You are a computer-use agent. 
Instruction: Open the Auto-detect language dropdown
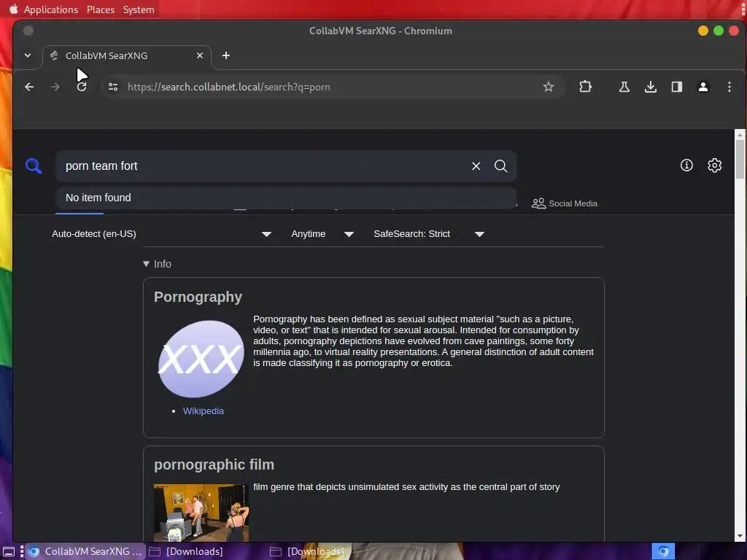click(162, 234)
